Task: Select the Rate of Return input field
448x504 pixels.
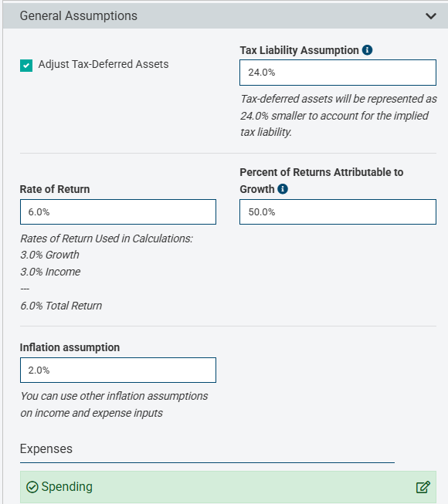Action: pos(118,211)
